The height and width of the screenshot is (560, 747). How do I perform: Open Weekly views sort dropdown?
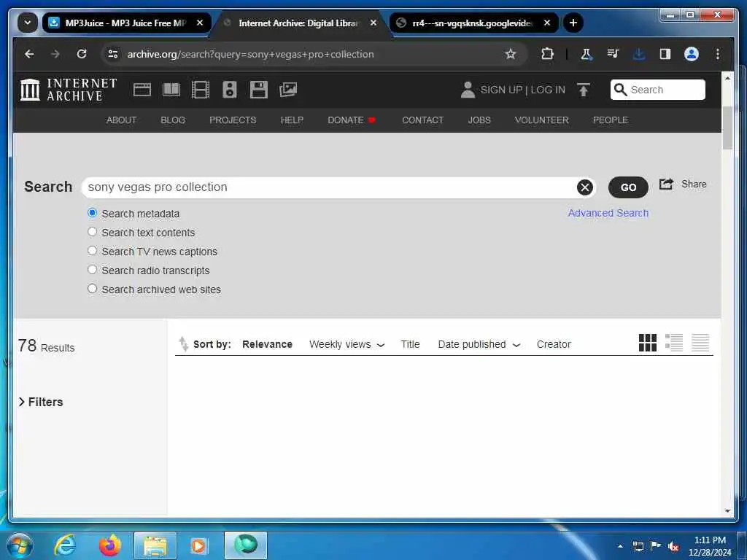tap(347, 344)
